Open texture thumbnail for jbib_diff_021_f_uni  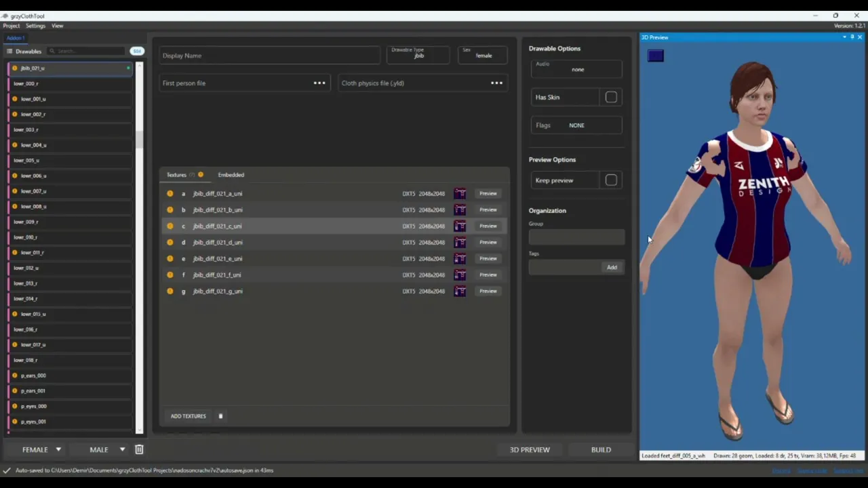pyautogui.click(x=460, y=275)
